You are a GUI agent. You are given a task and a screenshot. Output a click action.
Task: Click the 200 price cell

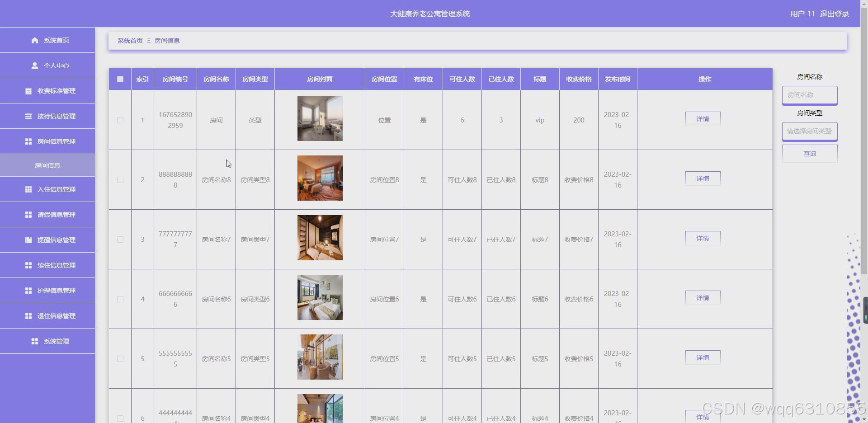coord(579,120)
